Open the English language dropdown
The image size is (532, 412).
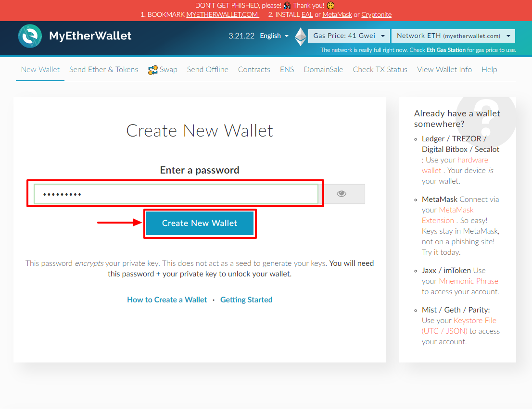pyautogui.click(x=274, y=36)
